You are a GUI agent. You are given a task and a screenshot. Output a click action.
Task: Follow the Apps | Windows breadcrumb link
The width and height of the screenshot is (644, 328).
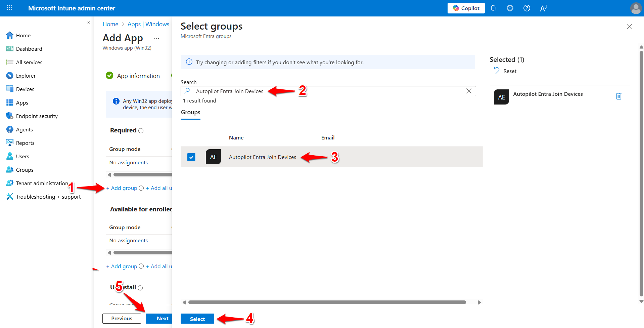pos(148,24)
